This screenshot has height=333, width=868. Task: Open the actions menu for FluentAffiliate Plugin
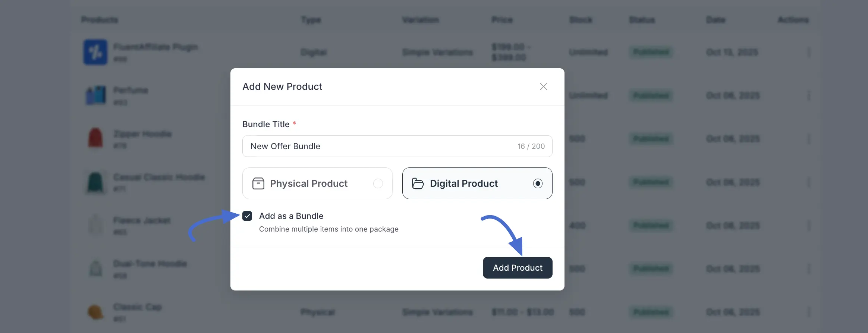(808, 52)
